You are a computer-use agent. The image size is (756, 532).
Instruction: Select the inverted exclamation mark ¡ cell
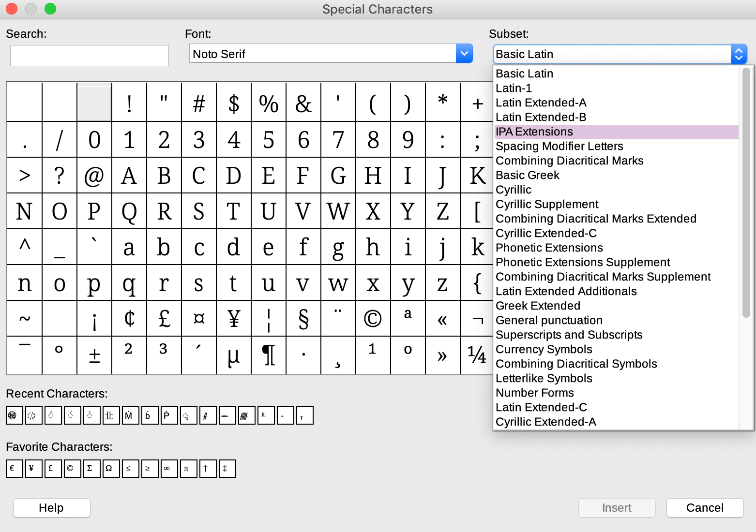click(x=94, y=319)
